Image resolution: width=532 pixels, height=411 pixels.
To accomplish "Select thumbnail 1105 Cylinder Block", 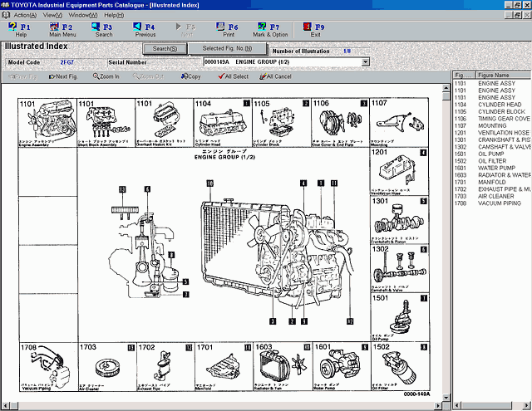I will click(282, 123).
